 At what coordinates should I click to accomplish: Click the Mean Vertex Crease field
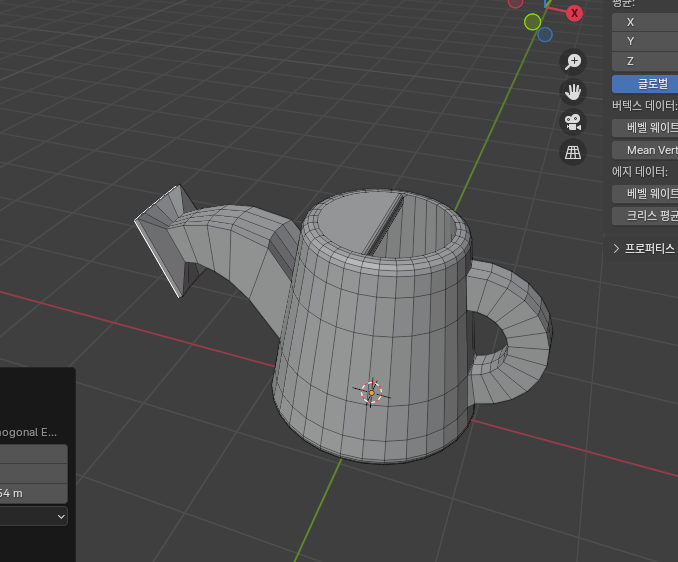tap(645, 150)
